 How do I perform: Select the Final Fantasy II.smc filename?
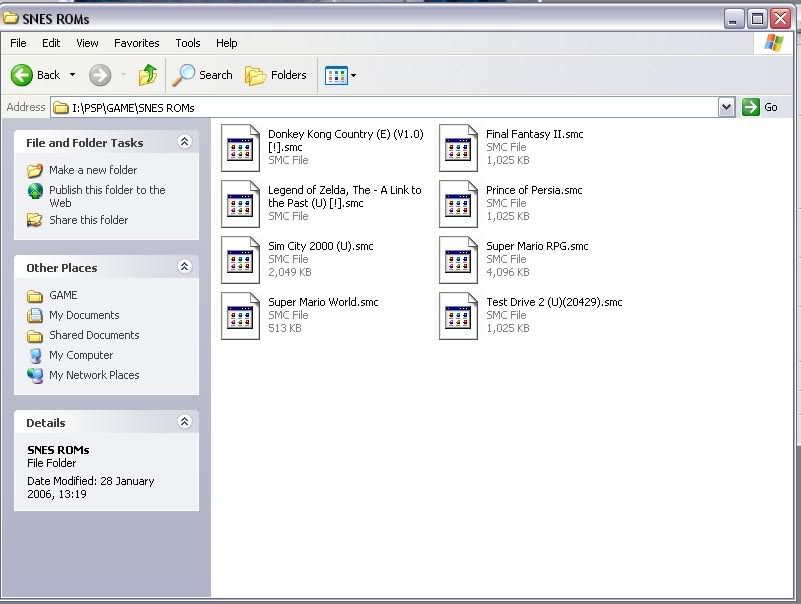[535, 134]
